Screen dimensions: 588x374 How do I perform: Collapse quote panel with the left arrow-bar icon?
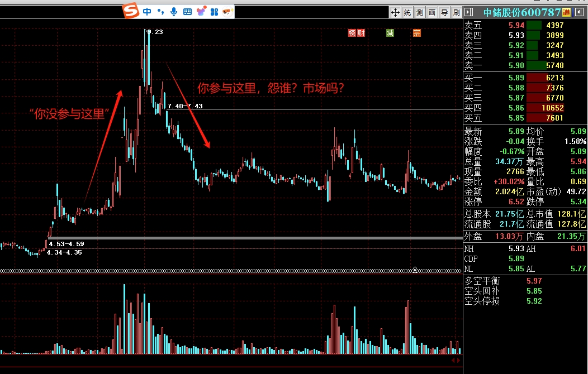coord(469,12)
